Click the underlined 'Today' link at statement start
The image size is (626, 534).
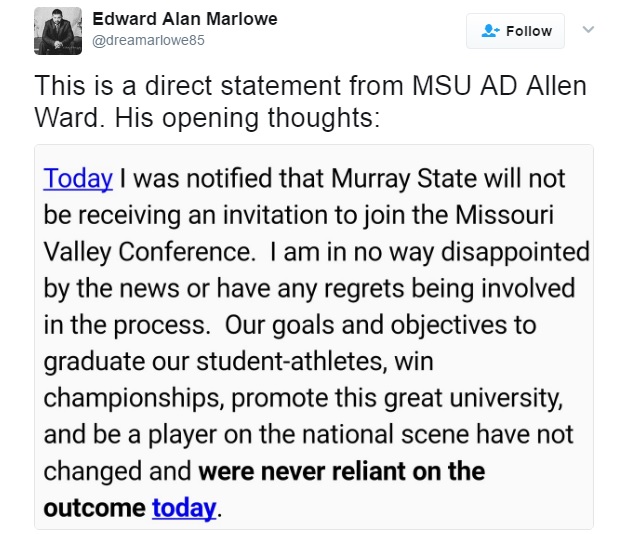[x=78, y=178]
